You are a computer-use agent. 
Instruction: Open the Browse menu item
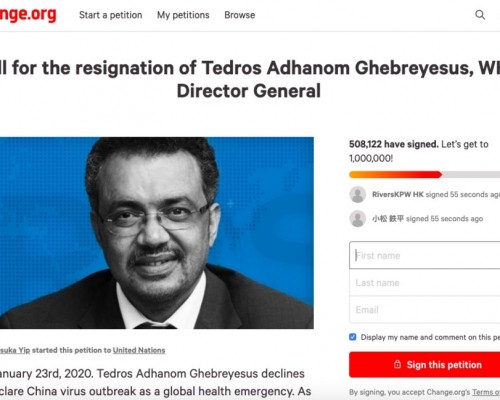click(240, 15)
